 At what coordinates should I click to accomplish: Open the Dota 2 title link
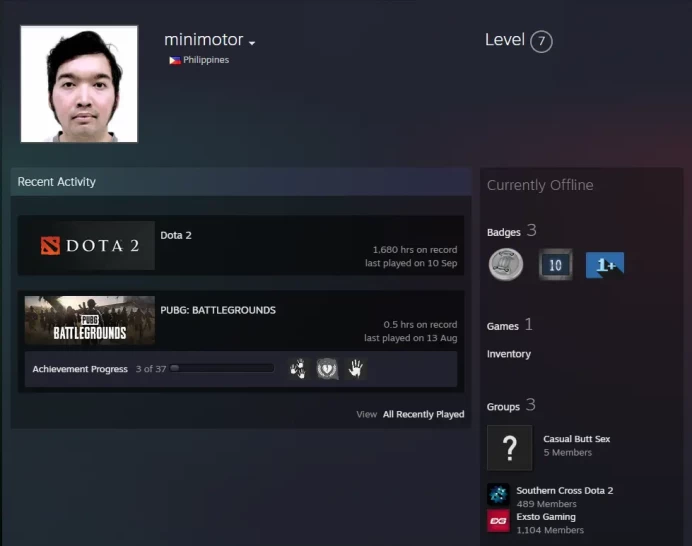coord(176,235)
